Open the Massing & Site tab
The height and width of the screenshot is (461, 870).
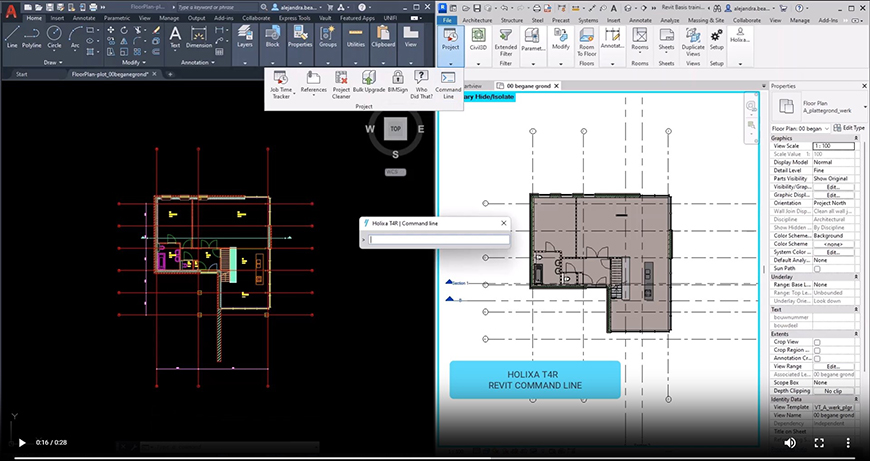(706, 20)
